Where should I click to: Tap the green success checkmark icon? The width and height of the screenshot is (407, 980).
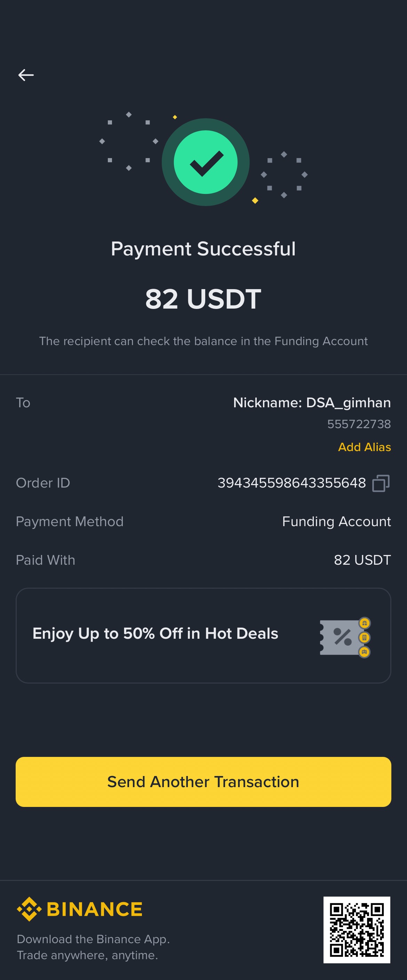point(206,162)
